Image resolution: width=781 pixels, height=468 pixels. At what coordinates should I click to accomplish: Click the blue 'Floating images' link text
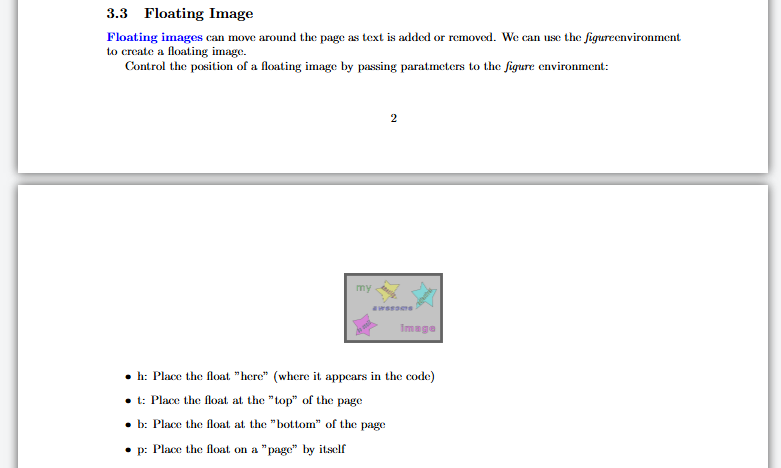(x=154, y=38)
